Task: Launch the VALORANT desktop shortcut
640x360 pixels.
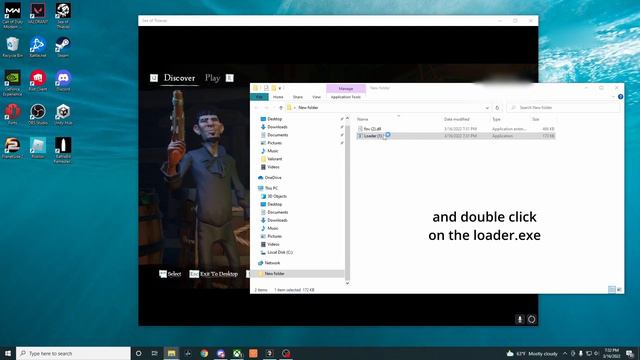Action: [x=38, y=14]
